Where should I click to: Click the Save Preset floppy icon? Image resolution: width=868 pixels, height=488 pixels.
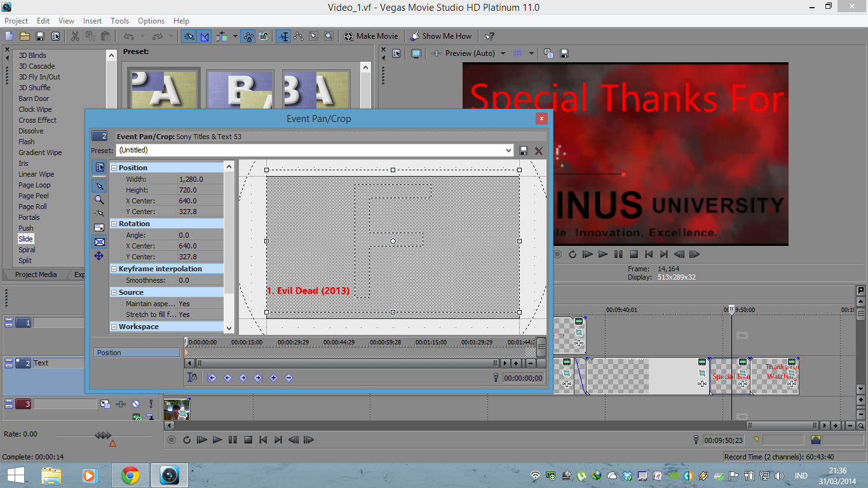524,151
